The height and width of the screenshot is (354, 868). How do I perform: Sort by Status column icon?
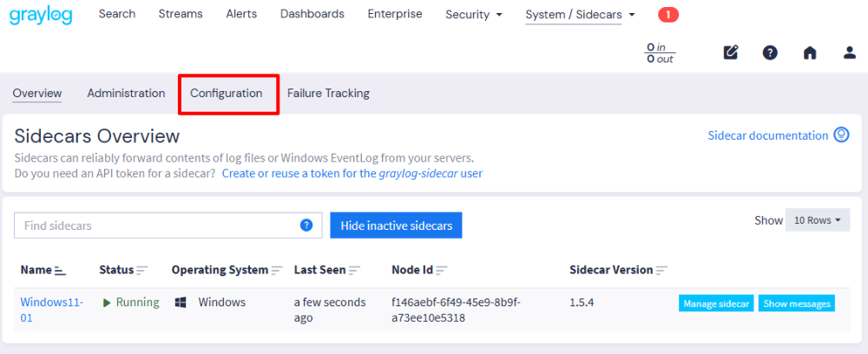pyautogui.click(x=142, y=271)
